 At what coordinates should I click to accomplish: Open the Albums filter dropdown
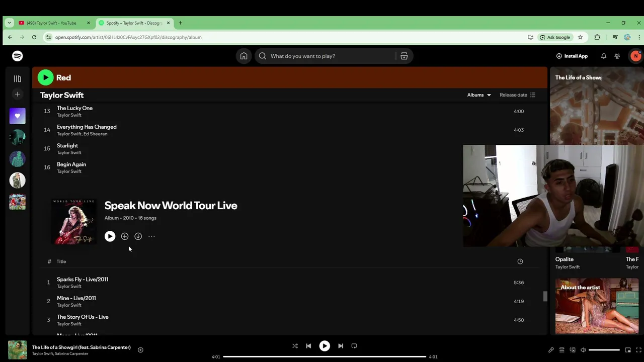(x=479, y=95)
